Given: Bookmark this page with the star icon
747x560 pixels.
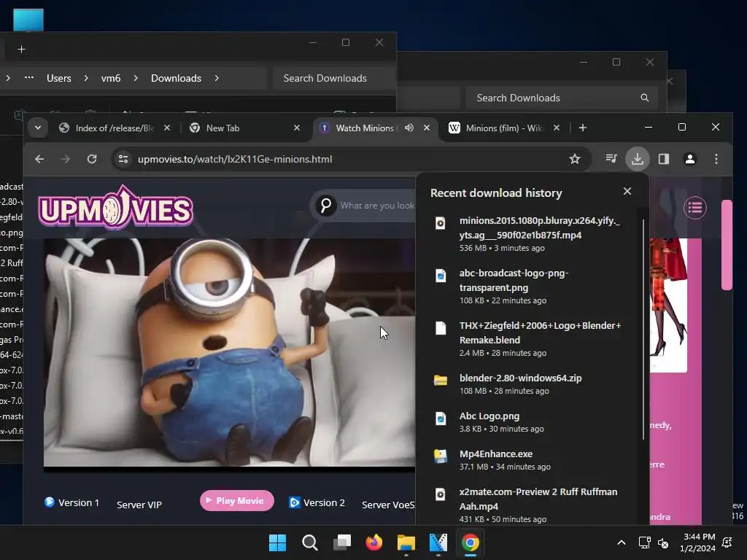Looking at the screenshot, I should pos(575,159).
